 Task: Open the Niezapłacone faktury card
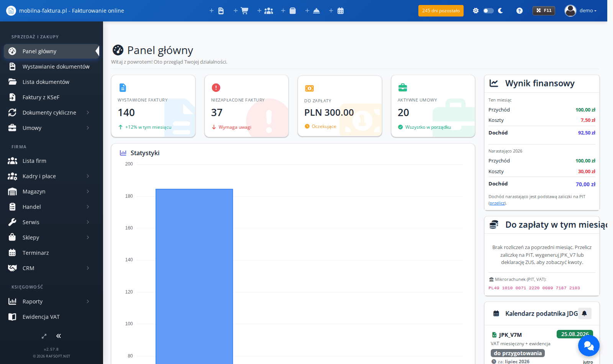tap(246, 106)
